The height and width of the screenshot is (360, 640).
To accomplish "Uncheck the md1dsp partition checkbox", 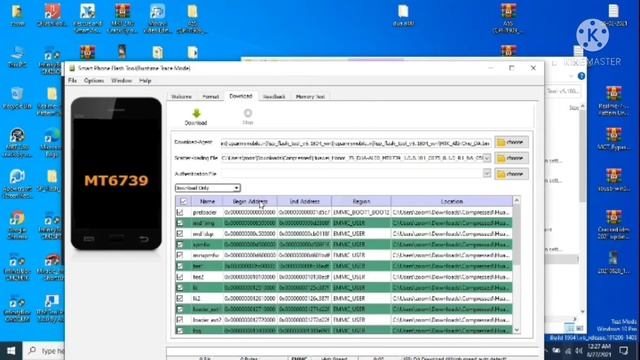I will tap(180, 234).
